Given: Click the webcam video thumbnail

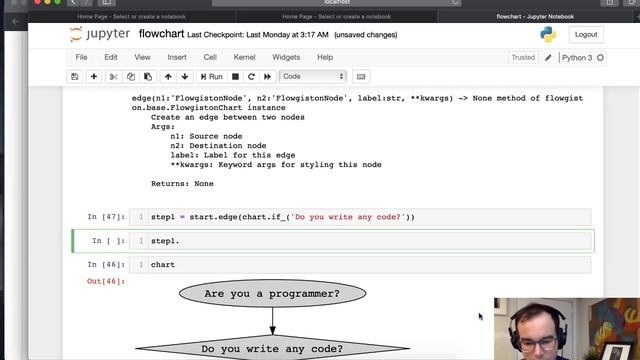Looking at the screenshot, I should click(x=567, y=329).
